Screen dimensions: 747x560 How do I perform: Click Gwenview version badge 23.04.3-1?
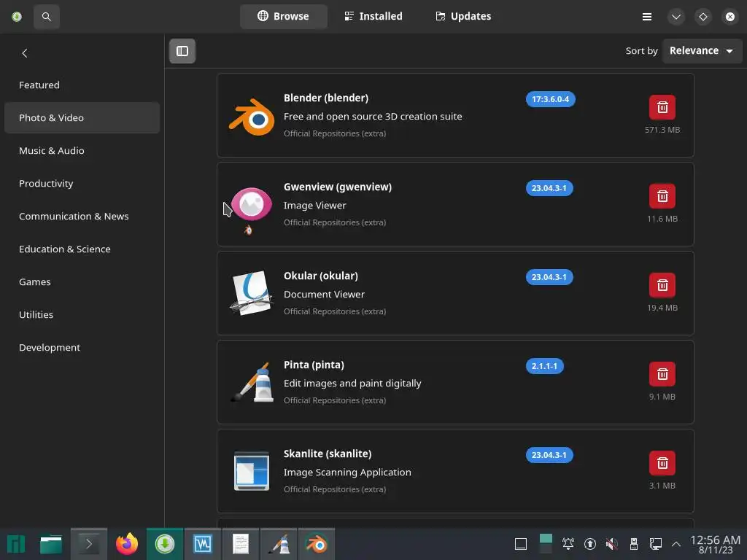549,188
